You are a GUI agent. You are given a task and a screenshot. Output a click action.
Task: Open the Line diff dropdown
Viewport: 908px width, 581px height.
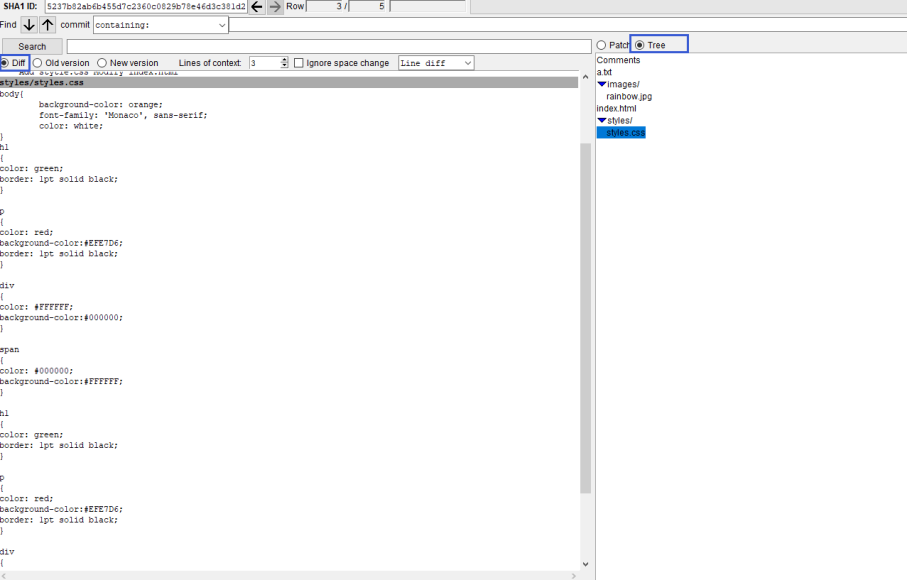tap(436, 63)
